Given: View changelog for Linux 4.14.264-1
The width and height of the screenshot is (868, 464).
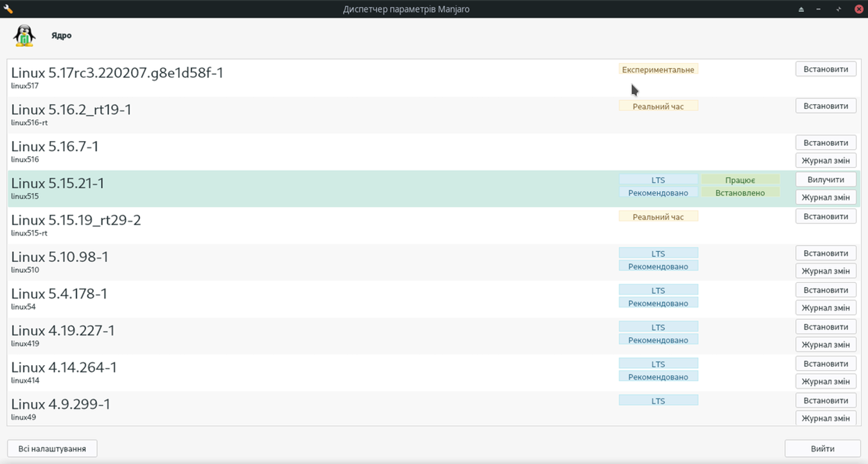Looking at the screenshot, I should [x=826, y=382].
